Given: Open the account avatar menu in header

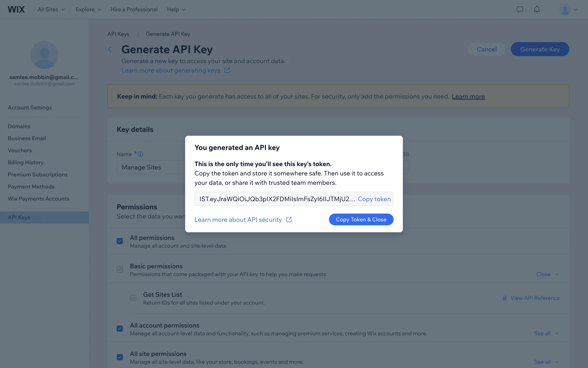Looking at the screenshot, I should click(568, 10).
